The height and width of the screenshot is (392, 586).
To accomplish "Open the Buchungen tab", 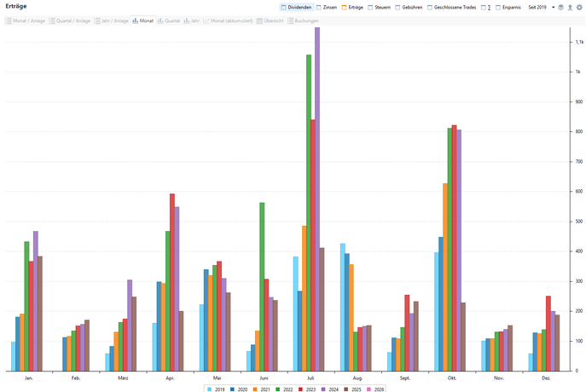I will (x=302, y=20).
